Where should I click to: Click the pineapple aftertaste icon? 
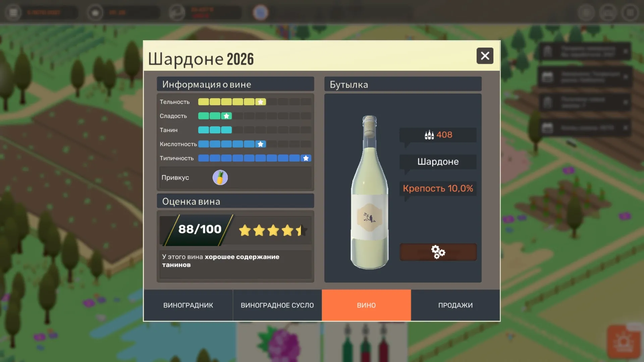[x=220, y=178]
